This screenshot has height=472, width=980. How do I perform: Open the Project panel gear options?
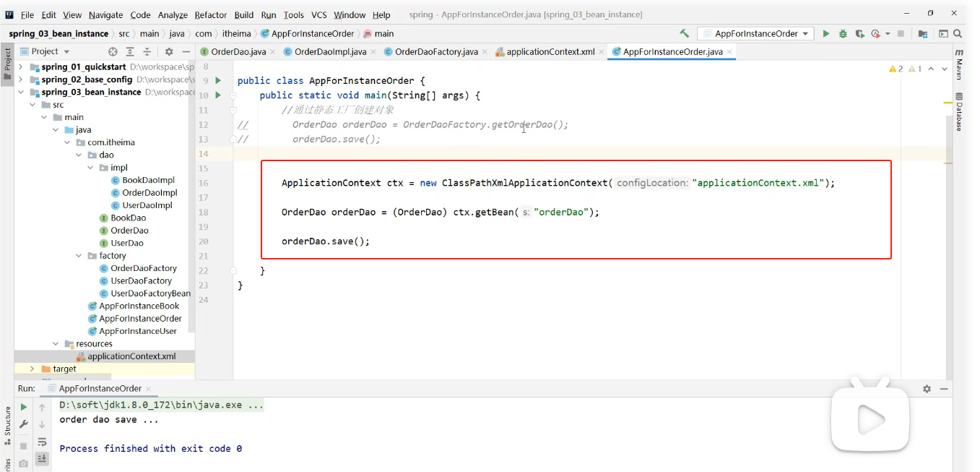point(169,51)
